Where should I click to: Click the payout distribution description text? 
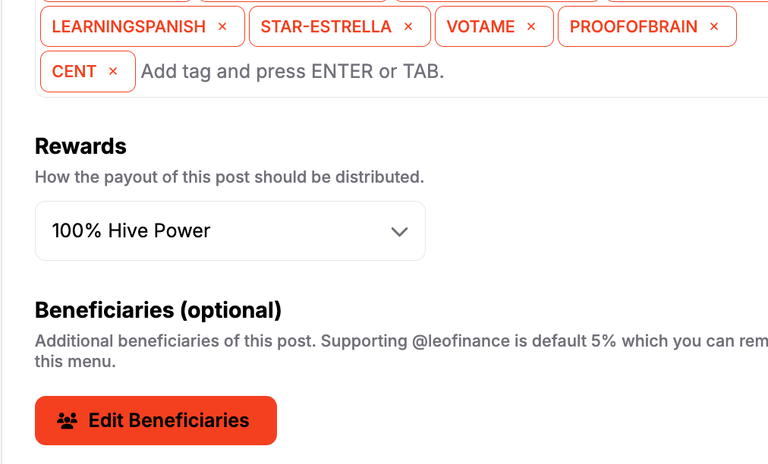(x=230, y=177)
